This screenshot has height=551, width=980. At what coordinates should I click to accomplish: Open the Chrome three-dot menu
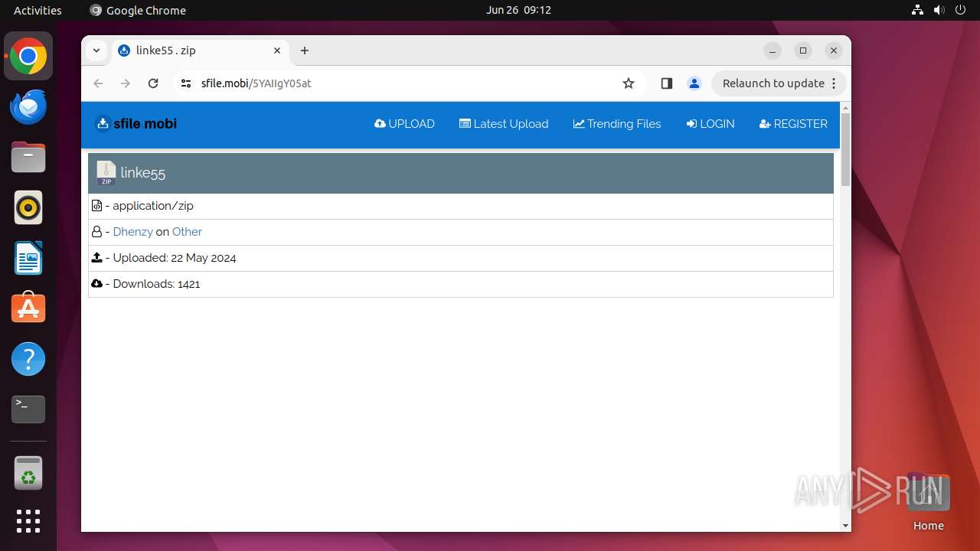[834, 83]
